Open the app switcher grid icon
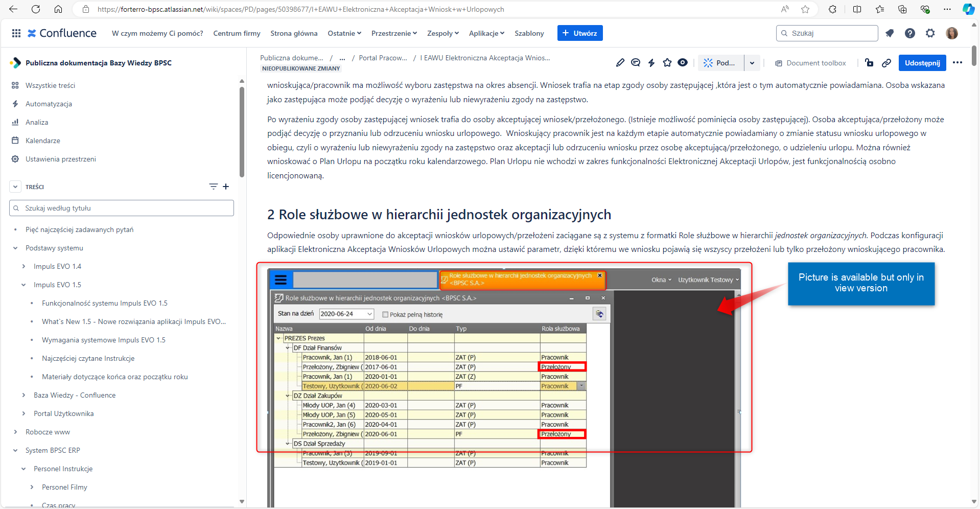 point(16,33)
